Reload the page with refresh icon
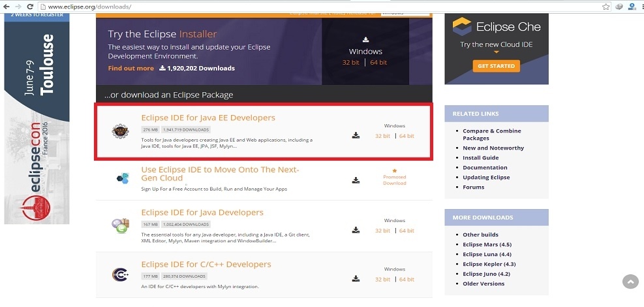Image resolution: width=644 pixels, height=307 pixels. pos(30,7)
